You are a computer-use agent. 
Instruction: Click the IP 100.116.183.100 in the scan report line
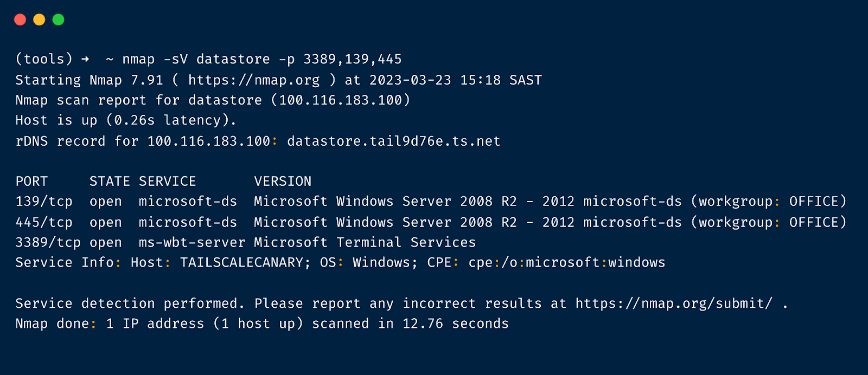point(340,100)
